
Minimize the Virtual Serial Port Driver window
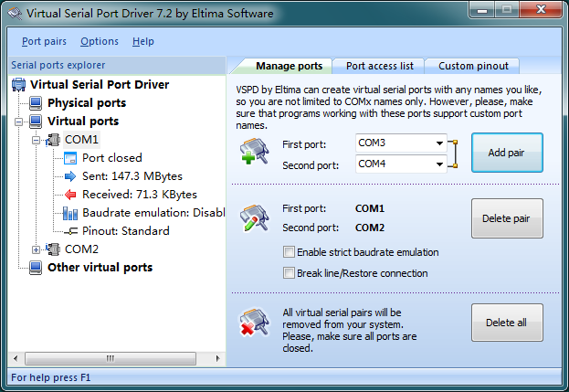point(482,10)
